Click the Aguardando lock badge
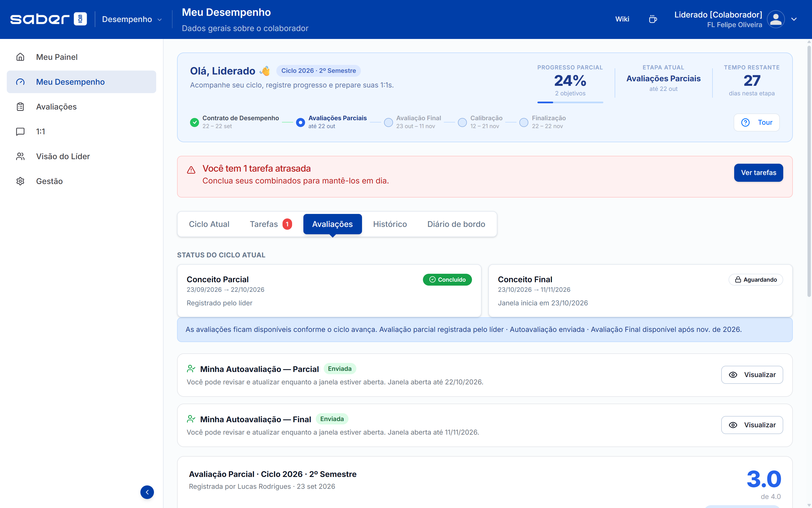This screenshot has width=812, height=508. [756, 279]
